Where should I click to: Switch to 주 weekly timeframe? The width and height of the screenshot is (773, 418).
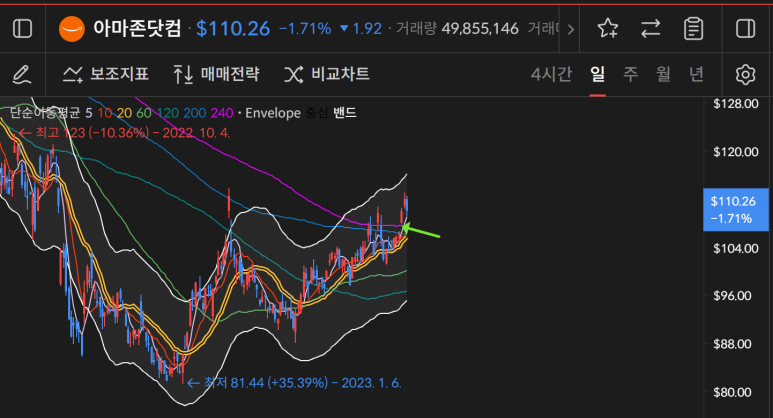tap(631, 74)
